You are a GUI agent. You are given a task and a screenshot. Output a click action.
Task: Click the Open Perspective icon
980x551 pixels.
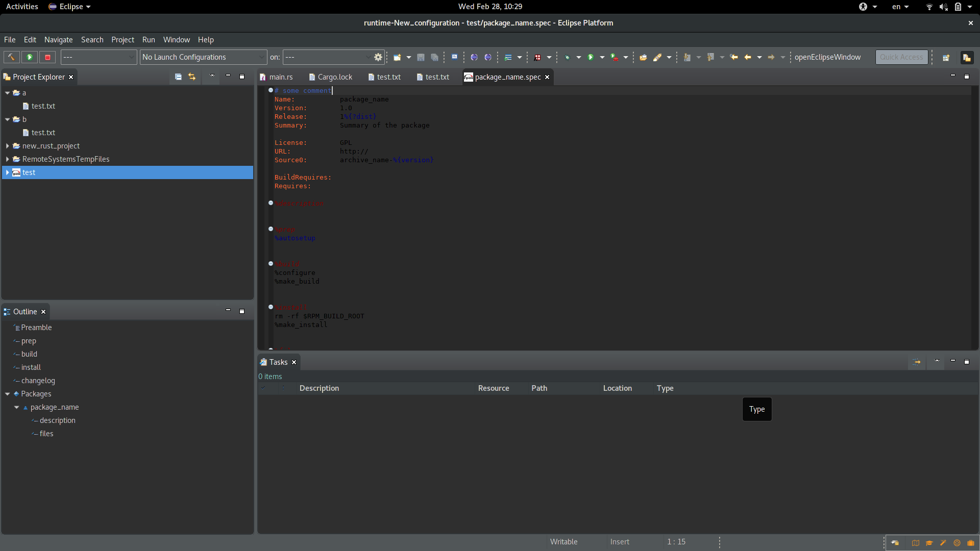click(x=946, y=57)
